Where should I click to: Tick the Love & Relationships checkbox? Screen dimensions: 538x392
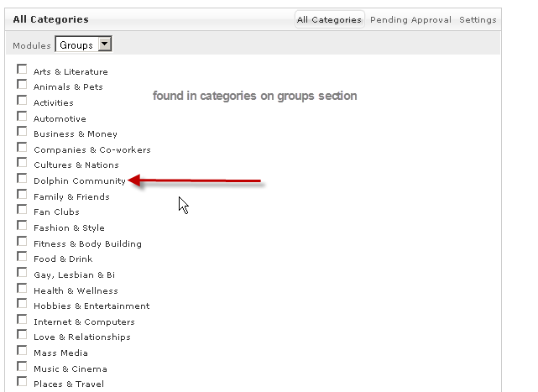(x=22, y=336)
